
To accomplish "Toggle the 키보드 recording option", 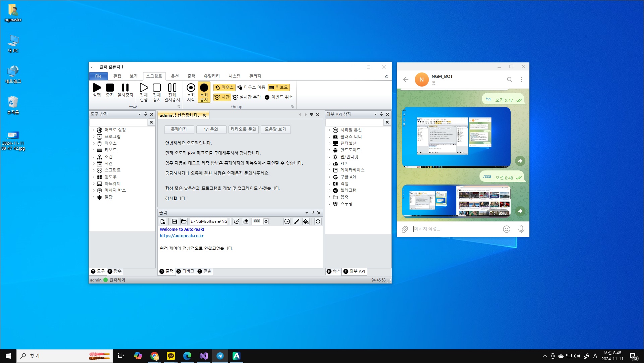I will pos(278,87).
